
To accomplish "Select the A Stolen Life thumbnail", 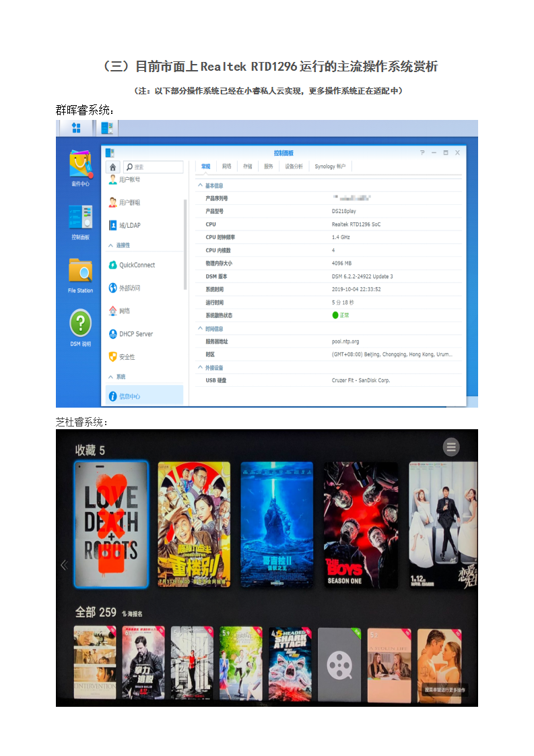I will [389, 664].
